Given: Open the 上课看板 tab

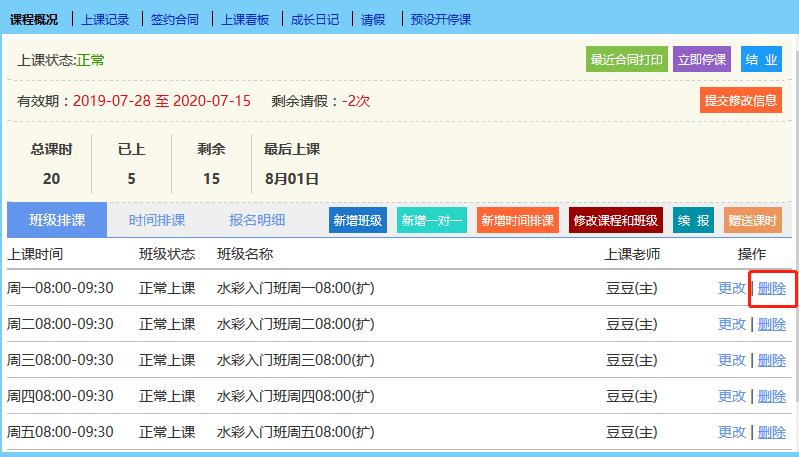Looking at the screenshot, I should tap(245, 19).
